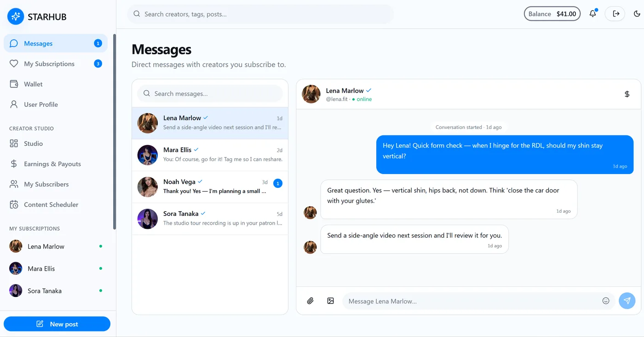Click the New post button
Image resolution: width=644 pixels, height=337 pixels.
(57, 324)
